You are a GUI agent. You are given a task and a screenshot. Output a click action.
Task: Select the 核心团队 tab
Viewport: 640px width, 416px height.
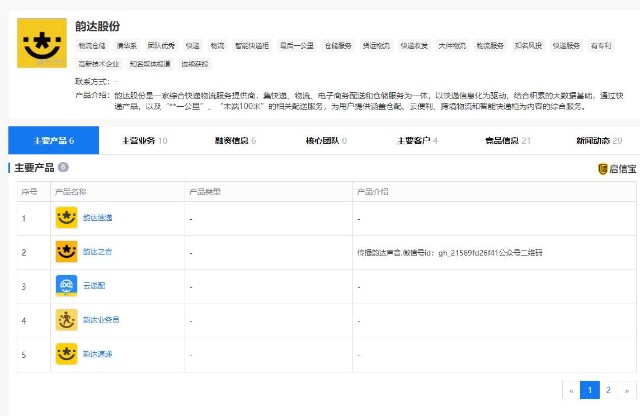coord(325,141)
